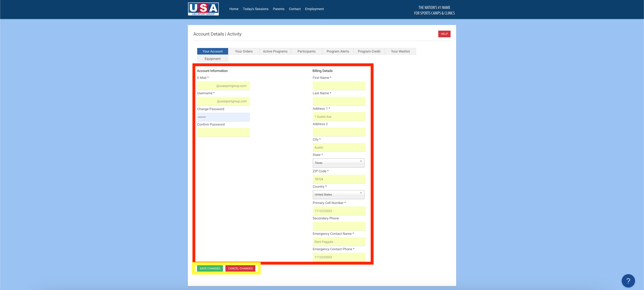This screenshot has width=644, height=290.
Task: Go to the Program Alerts tab
Action: tap(337, 51)
